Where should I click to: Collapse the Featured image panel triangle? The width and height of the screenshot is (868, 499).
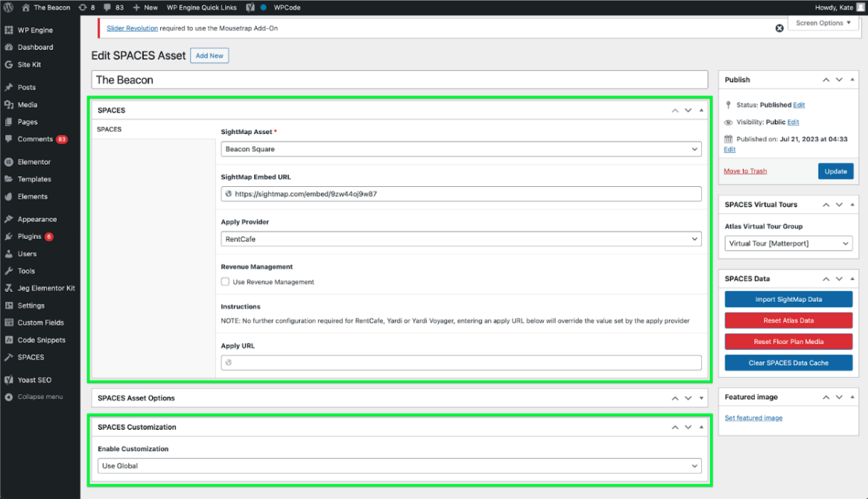tap(852, 397)
